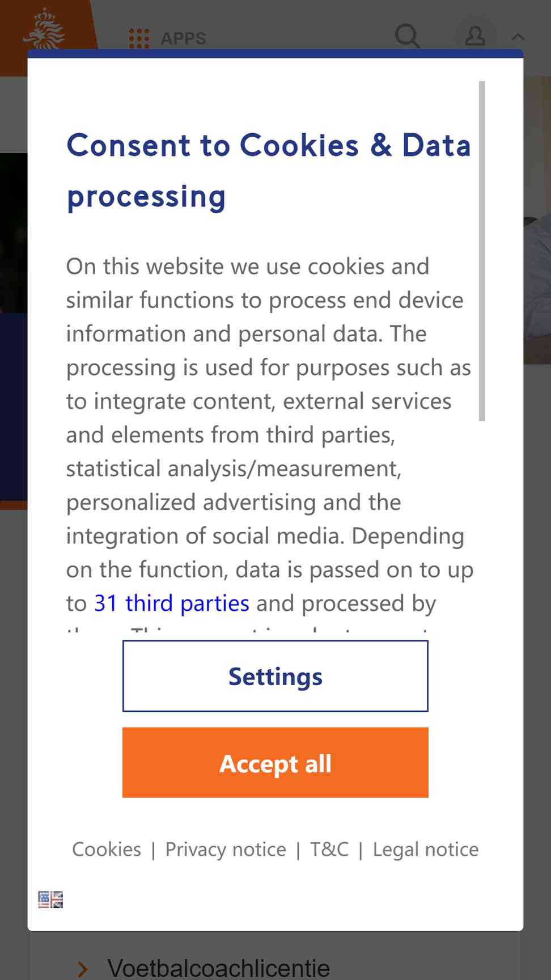Click the APPS menu label

point(183,39)
